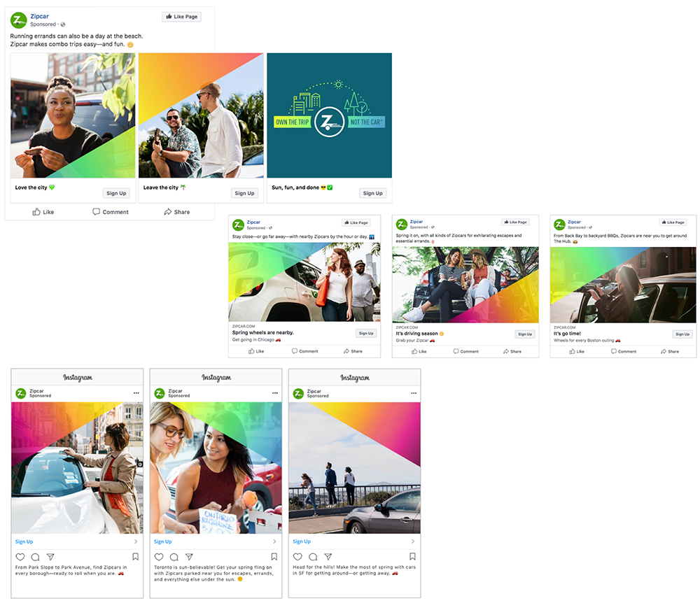Open the 'driving season' photo of friends on tailgate
The image size is (700, 610).
tap(465, 285)
